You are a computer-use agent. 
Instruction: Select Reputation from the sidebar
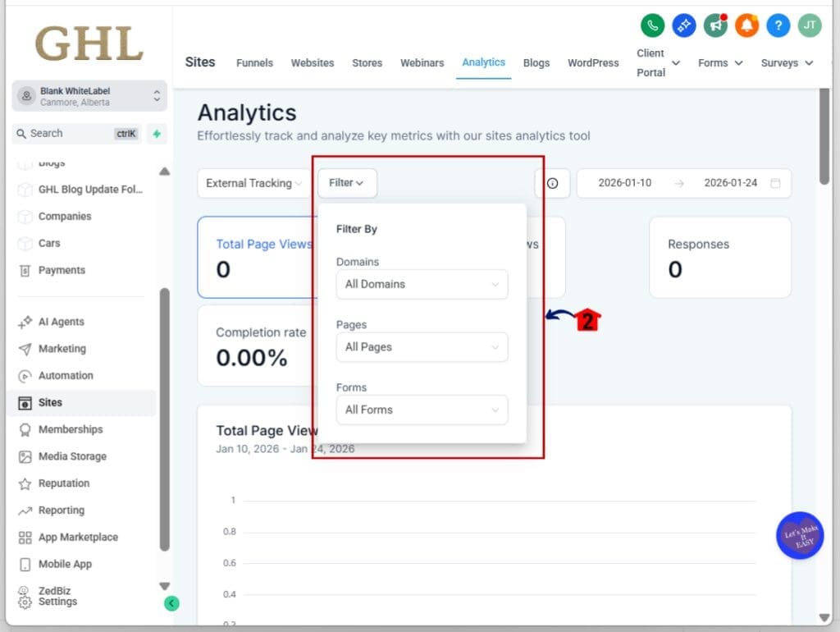(66, 483)
